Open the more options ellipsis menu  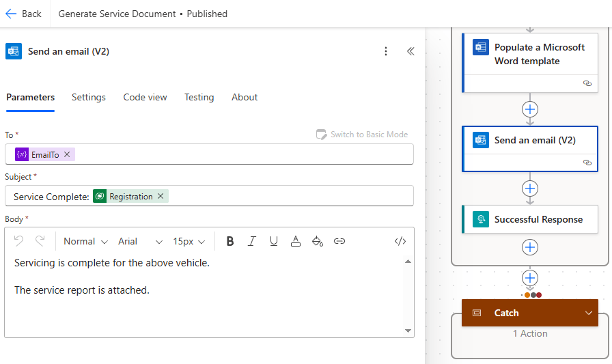pos(386,51)
